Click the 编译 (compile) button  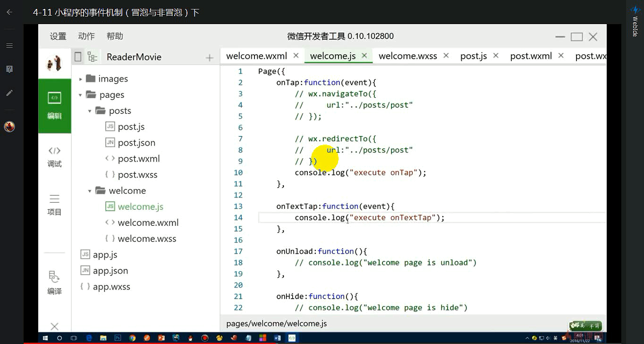[x=54, y=283]
